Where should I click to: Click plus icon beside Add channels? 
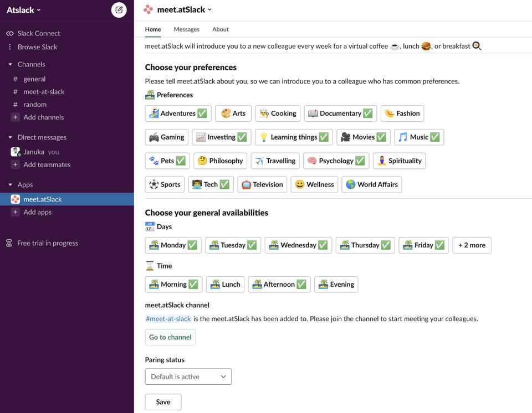point(16,117)
